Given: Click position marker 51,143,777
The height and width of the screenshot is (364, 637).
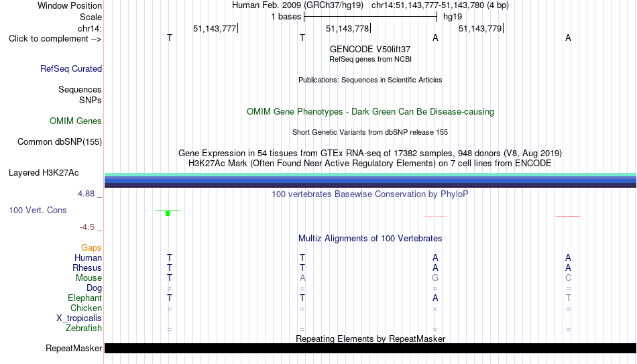Looking at the screenshot, I should pos(215,28).
